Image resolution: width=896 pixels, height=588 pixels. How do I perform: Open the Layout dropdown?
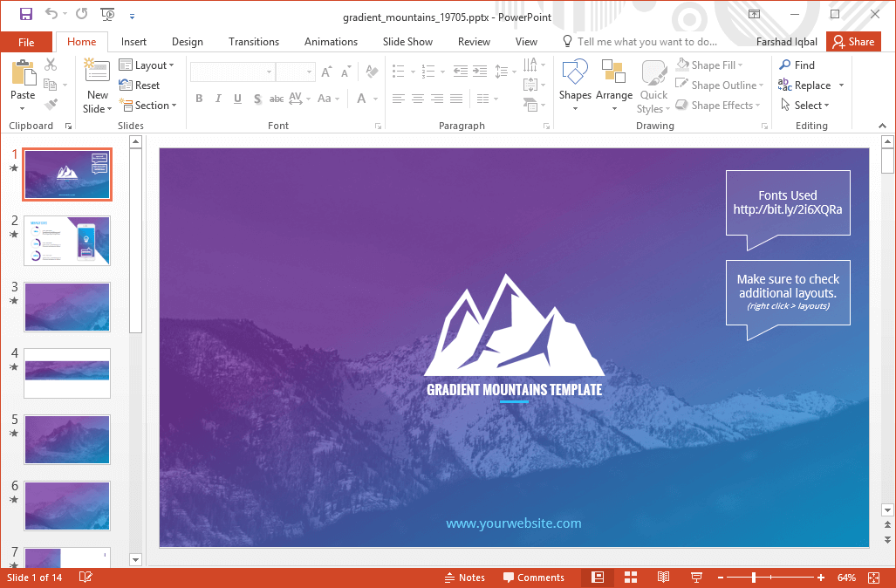click(x=148, y=65)
